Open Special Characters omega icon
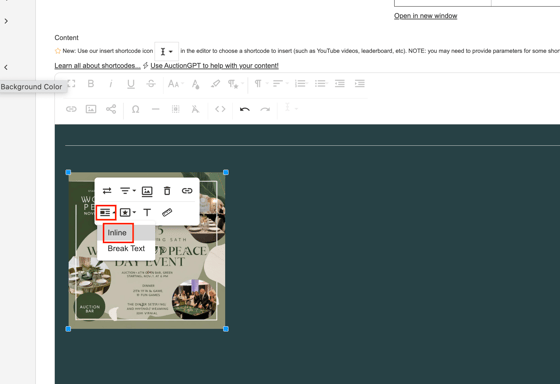The height and width of the screenshot is (384, 560). coord(135,109)
